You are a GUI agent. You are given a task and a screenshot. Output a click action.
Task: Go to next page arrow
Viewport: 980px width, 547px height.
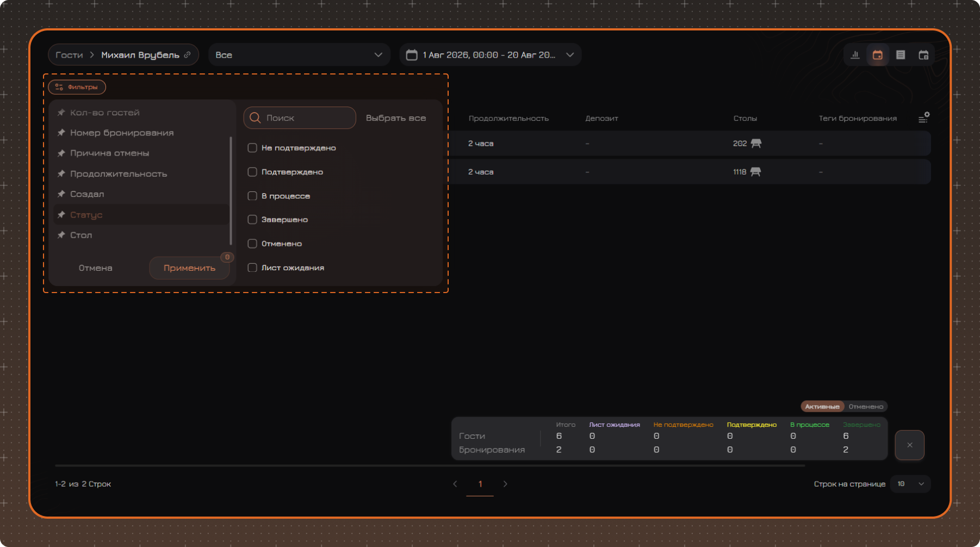[x=505, y=484]
